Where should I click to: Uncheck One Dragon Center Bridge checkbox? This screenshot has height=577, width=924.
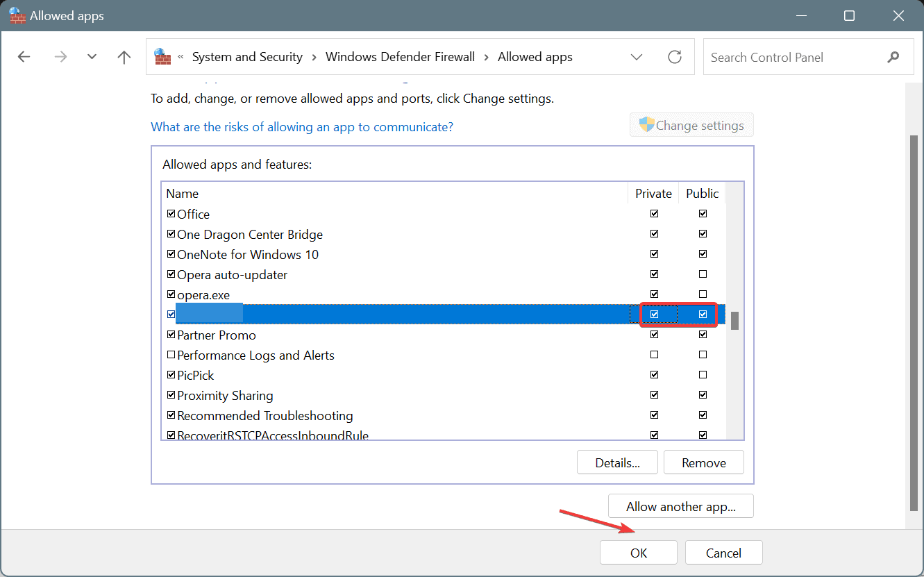tap(171, 234)
